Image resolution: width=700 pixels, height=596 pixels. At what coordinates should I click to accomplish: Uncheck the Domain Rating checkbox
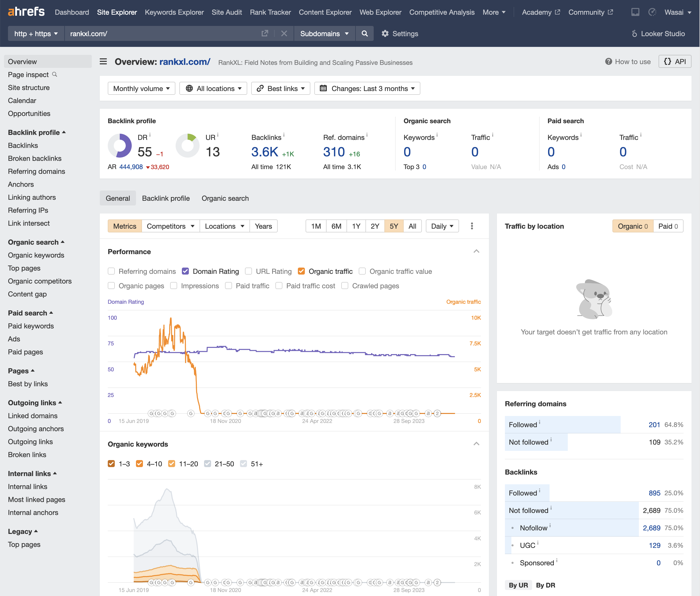click(x=185, y=271)
